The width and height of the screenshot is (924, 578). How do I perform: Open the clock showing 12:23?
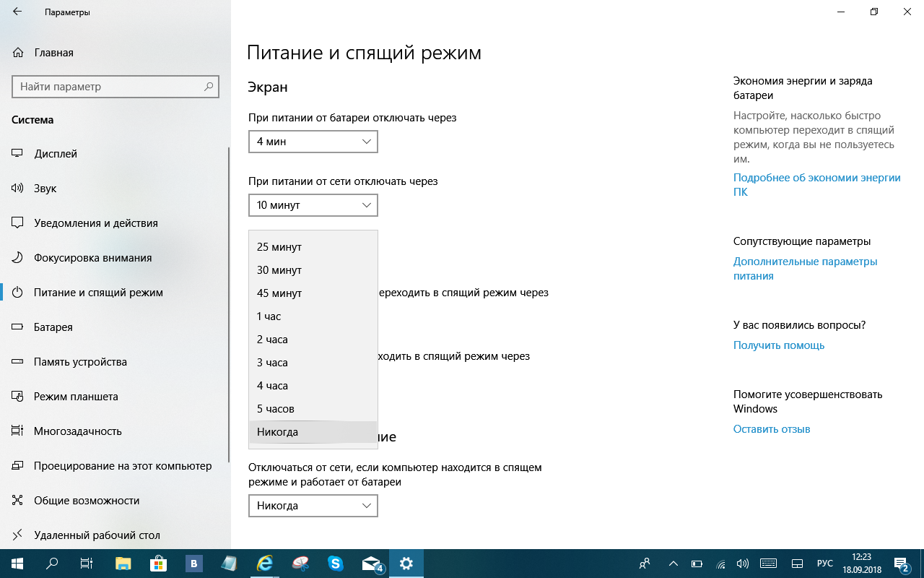[861, 564]
